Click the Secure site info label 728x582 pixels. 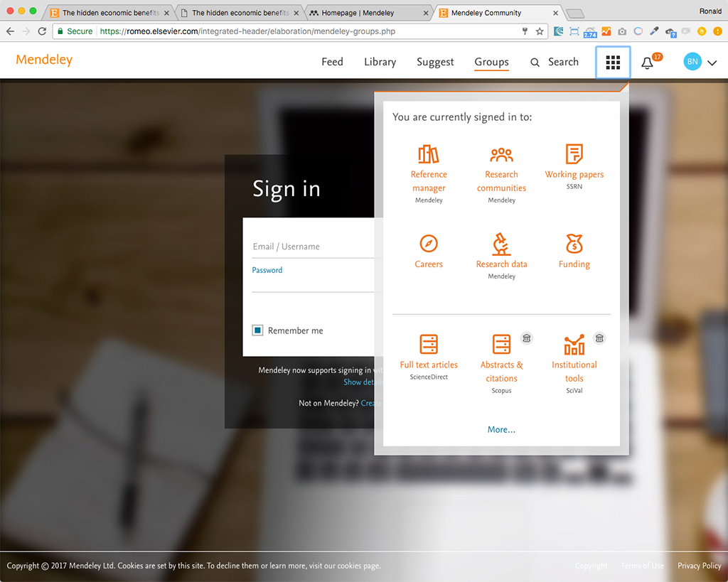[75, 31]
